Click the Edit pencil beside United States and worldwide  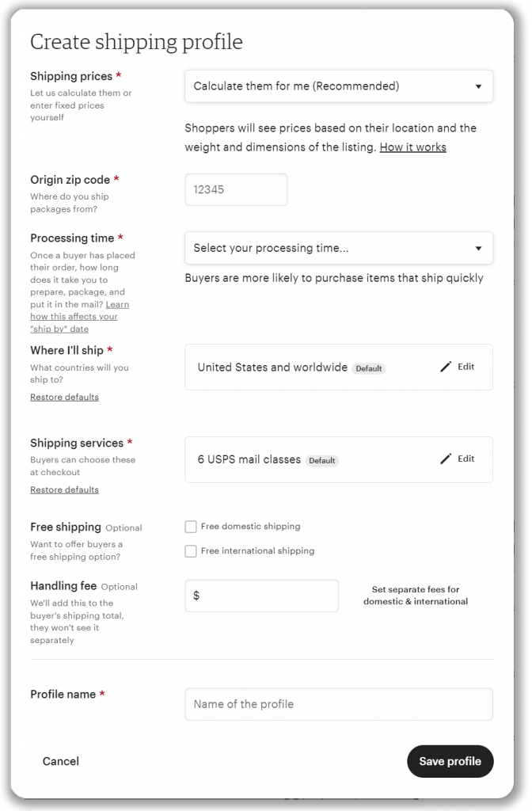point(458,367)
